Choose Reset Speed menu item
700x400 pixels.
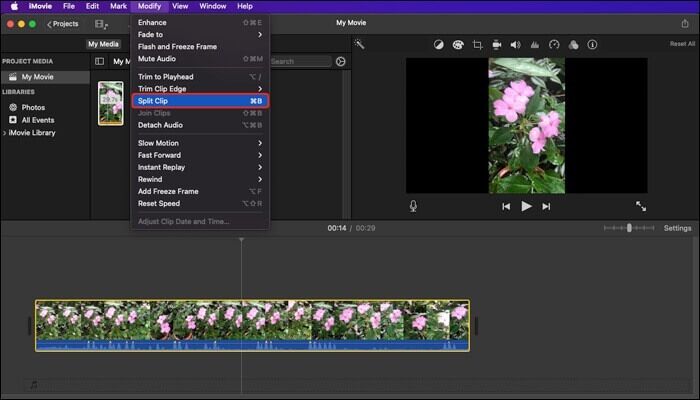200,203
